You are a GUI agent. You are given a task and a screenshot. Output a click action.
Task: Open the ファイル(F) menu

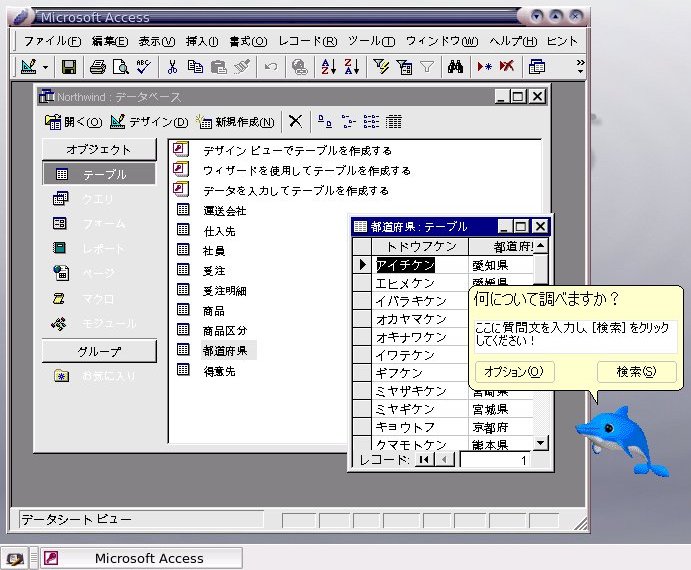point(52,41)
